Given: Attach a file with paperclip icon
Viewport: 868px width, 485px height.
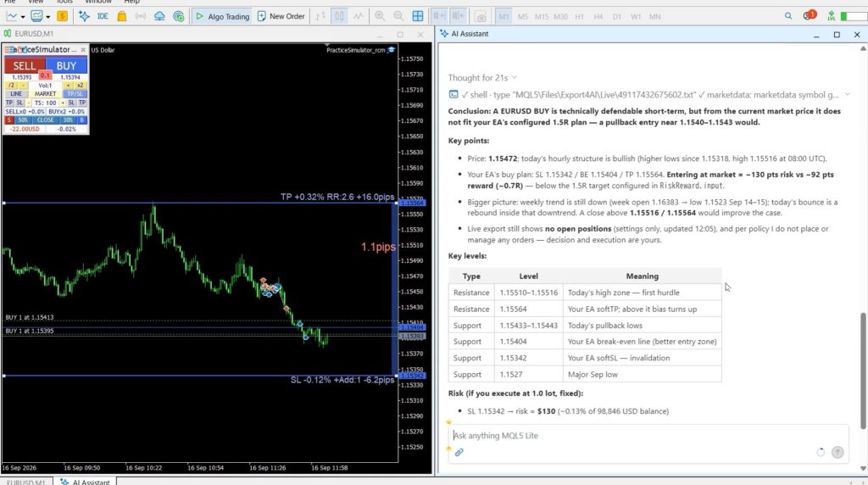Looking at the screenshot, I should pyautogui.click(x=459, y=452).
